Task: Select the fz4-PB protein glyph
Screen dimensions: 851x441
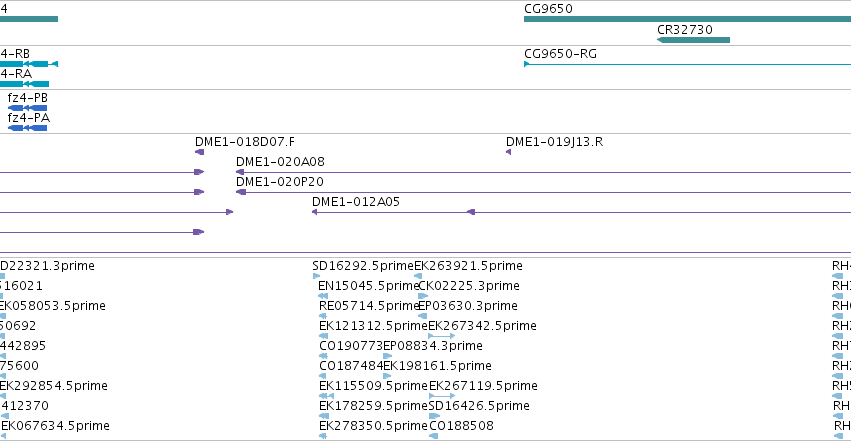Action: [27, 108]
